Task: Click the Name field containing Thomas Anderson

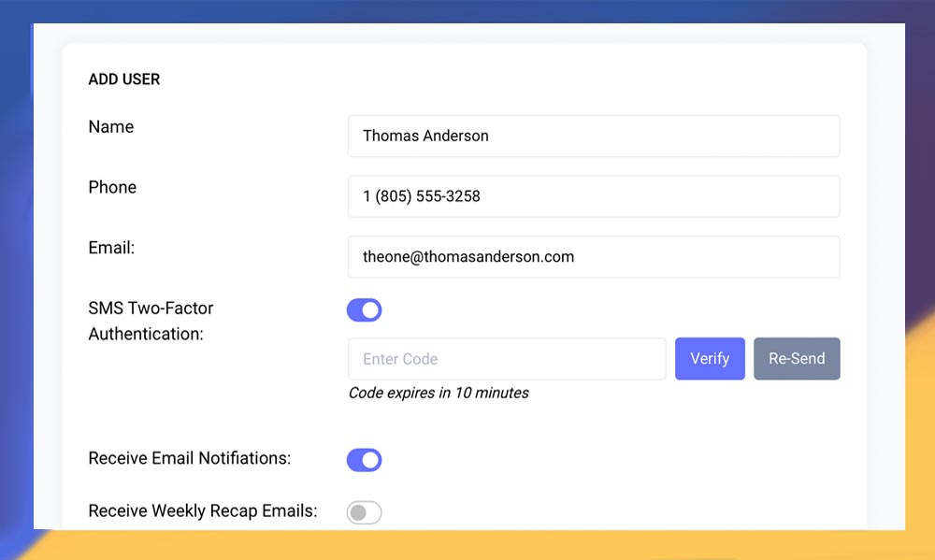Action: [593, 136]
